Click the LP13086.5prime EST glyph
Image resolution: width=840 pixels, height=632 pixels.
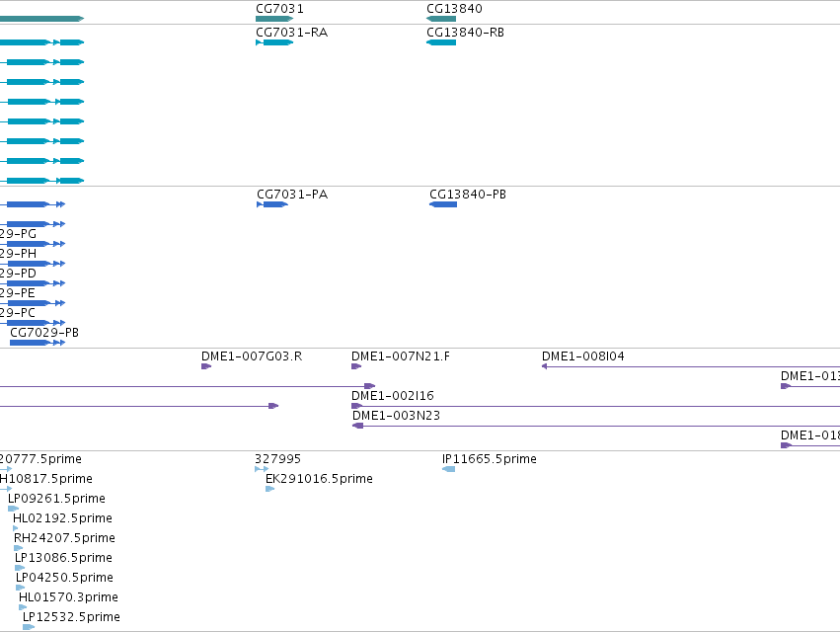point(20,568)
